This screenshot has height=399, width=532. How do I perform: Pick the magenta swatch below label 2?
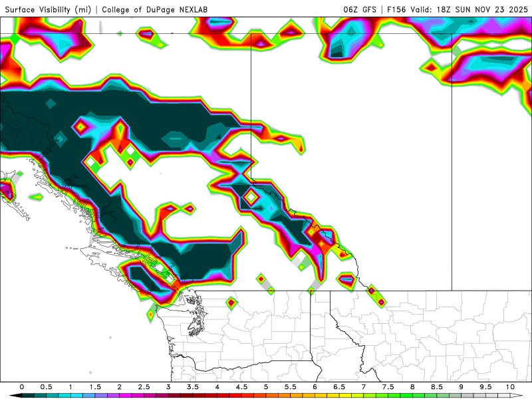tap(126, 396)
